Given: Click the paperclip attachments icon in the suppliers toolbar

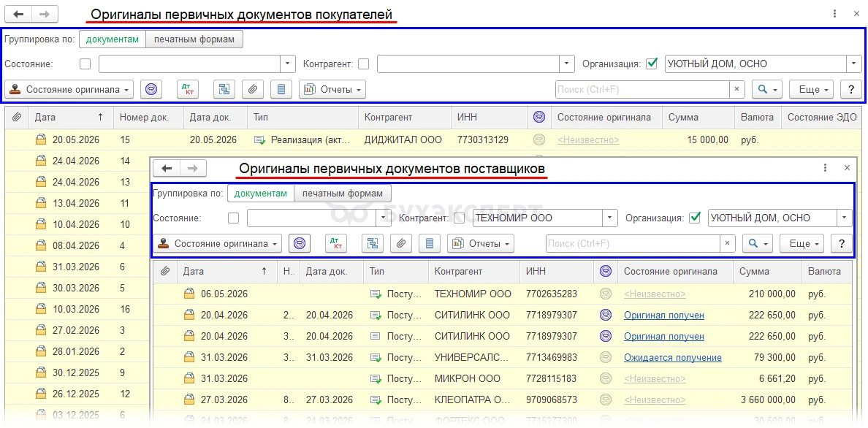Looking at the screenshot, I should click(x=401, y=243).
